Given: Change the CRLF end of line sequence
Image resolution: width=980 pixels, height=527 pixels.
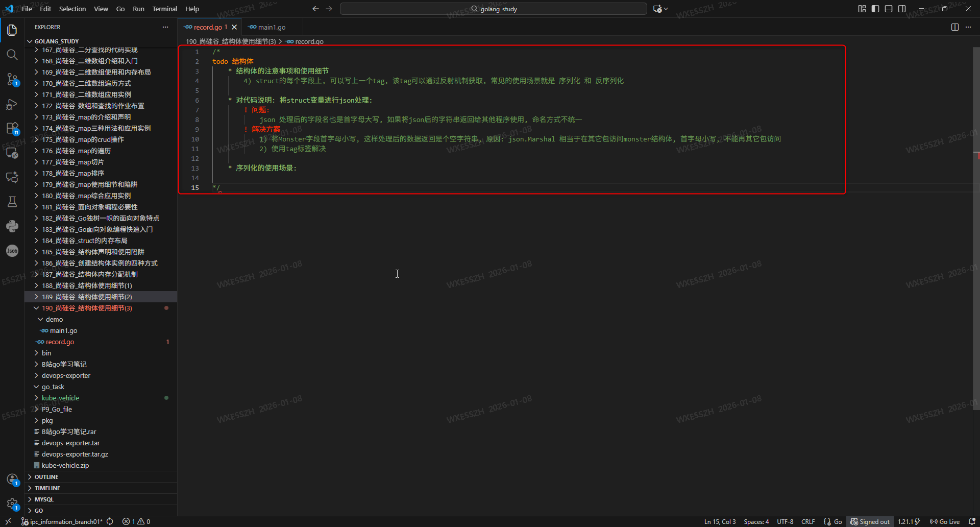Looking at the screenshot, I should click(x=808, y=521).
